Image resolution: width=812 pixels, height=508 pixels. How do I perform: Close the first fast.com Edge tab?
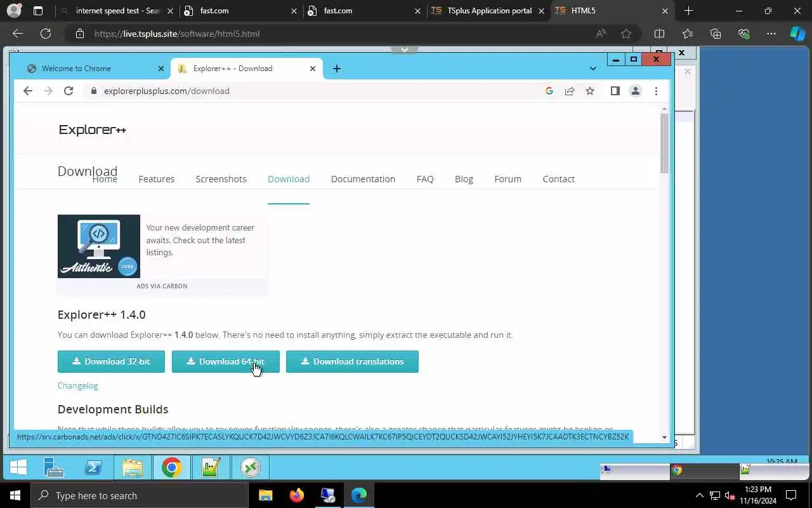click(293, 11)
